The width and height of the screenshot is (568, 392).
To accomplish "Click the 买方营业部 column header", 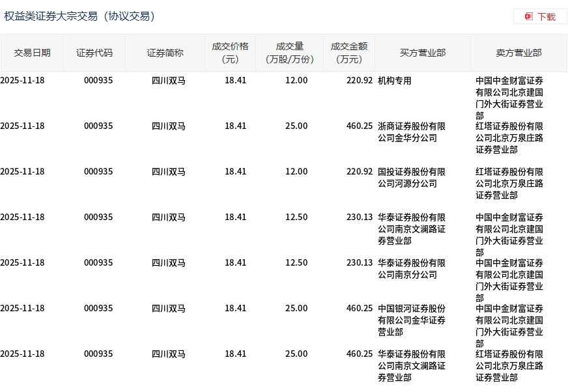I will (x=423, y=53).
